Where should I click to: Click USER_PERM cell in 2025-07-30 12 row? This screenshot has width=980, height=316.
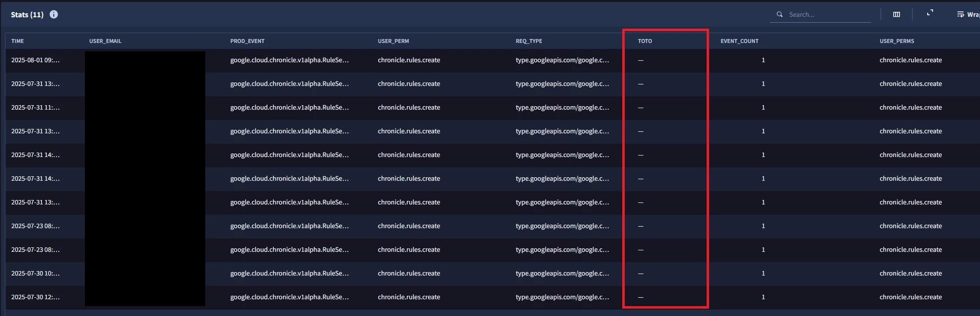pyautogui.click(x=409, y=297)
